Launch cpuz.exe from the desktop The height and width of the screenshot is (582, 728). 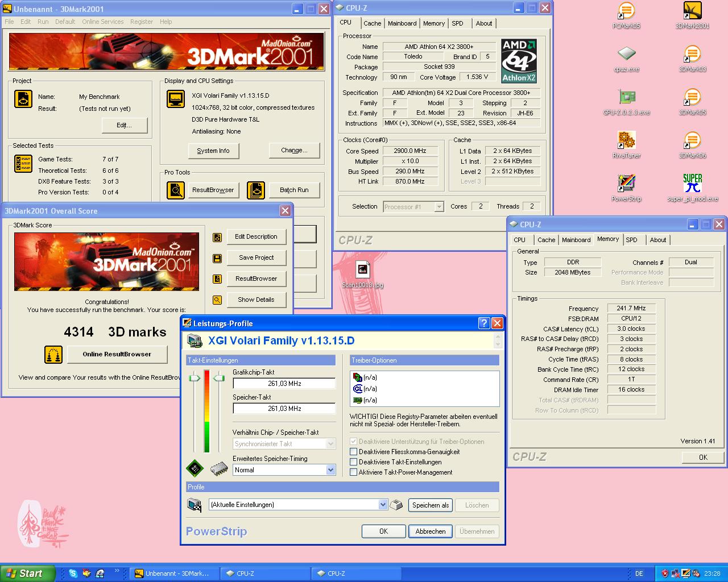tap(626, 59)
